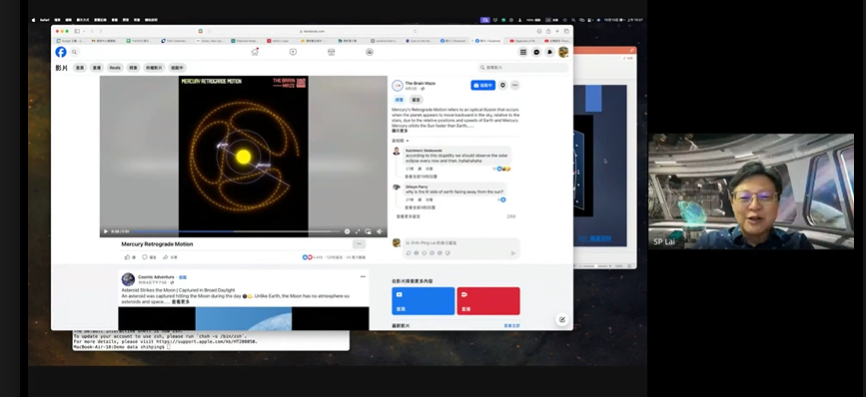Go back with Safari back arrow
Viewport: 866px width, 397px height.
point(92,31)
